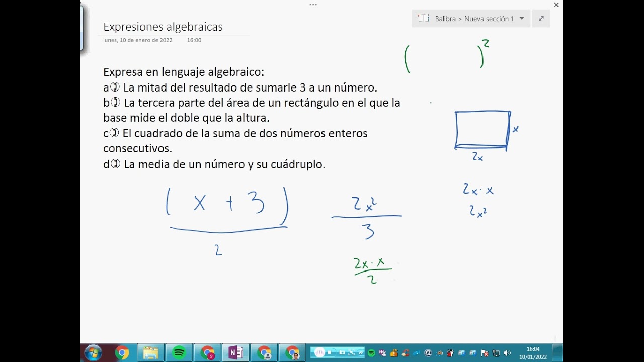Image resolution: width=644 pixels, height=362 pixels.
Task: Close the OneNote window with the X
Action: [556, 5]
